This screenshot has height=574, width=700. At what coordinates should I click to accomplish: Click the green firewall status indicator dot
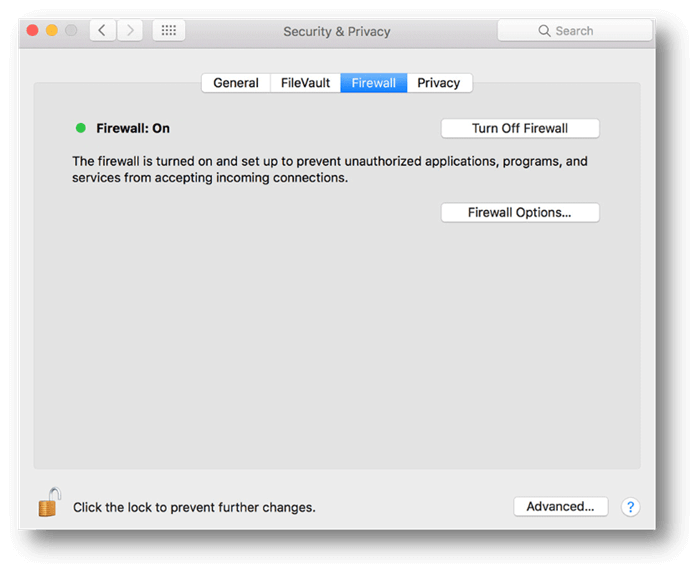[x=80, y=128]
